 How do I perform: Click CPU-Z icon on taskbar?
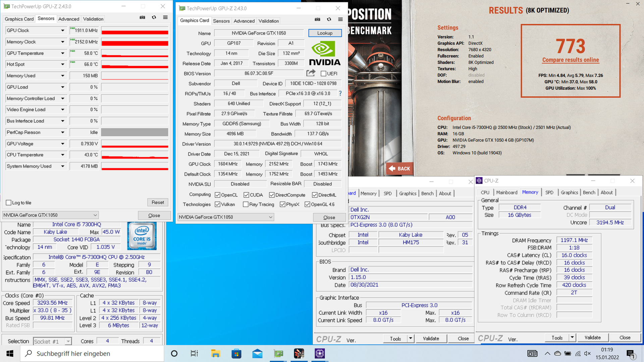(x=320, y=354)
